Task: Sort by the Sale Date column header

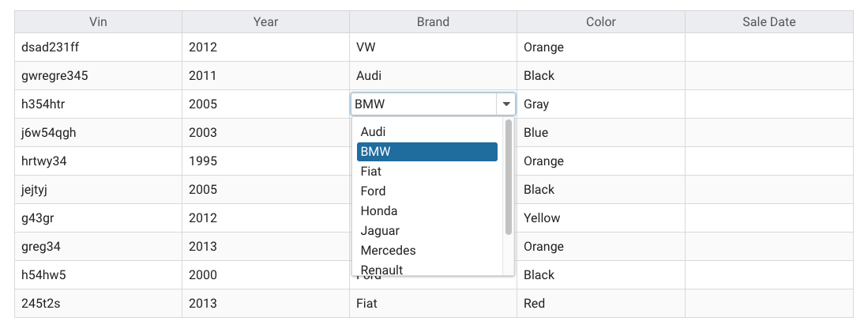Action: 769,21
